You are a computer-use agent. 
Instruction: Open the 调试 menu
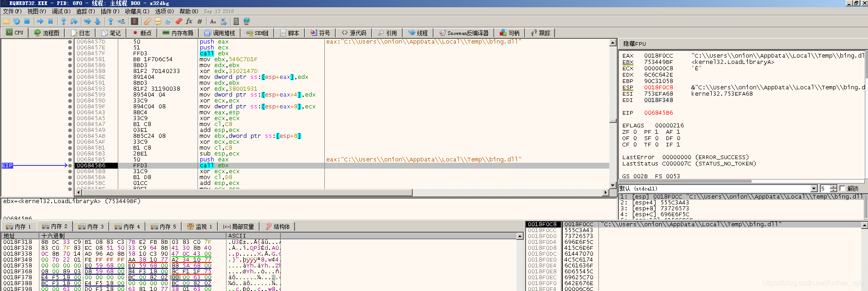(x=61, y=11)
